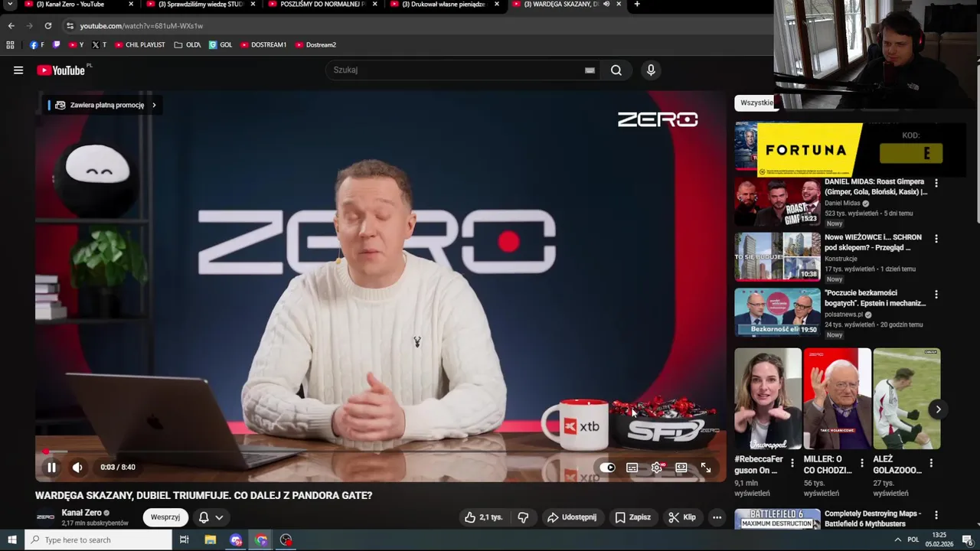Open options for Poczucie bezkarności video
980x551 pixels.
point(936,295)
